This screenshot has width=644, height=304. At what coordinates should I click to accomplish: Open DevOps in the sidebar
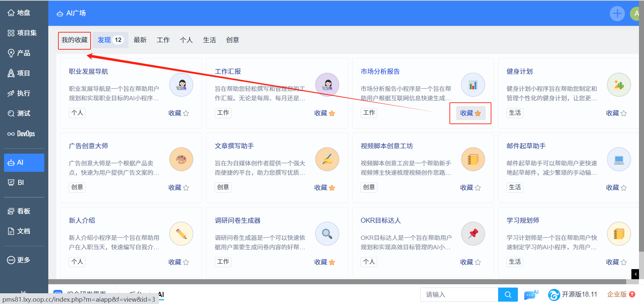point(21,134)
